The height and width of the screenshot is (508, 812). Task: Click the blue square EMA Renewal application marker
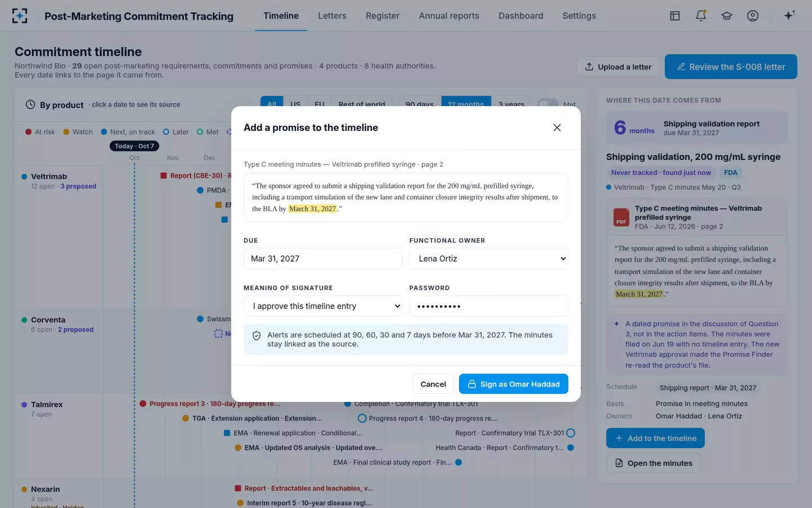point(227,433)
